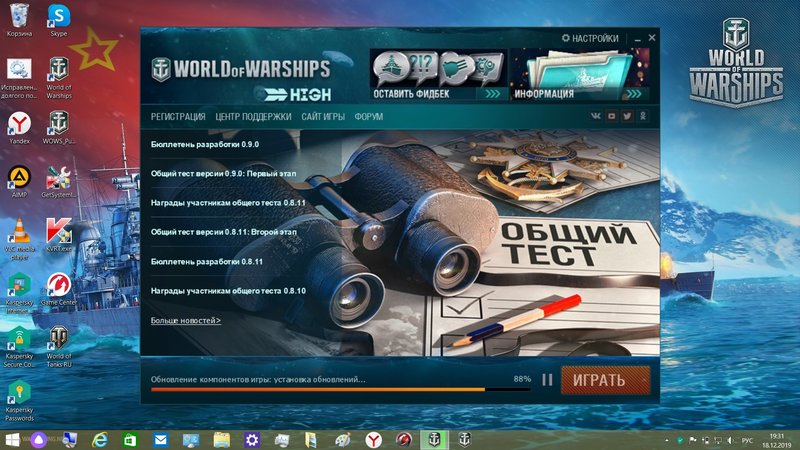Open the purple Alice assistant in taskbar

39,440
